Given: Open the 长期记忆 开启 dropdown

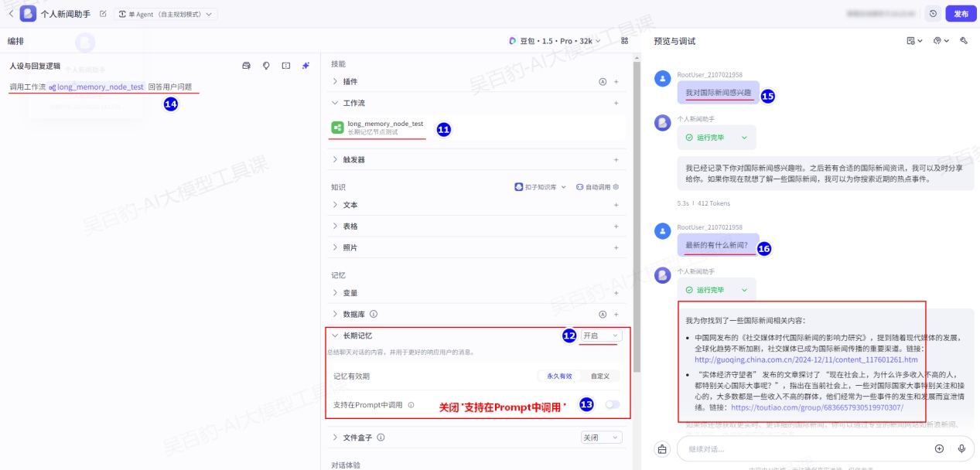Looking at the screenshot, I should point(601,335).
